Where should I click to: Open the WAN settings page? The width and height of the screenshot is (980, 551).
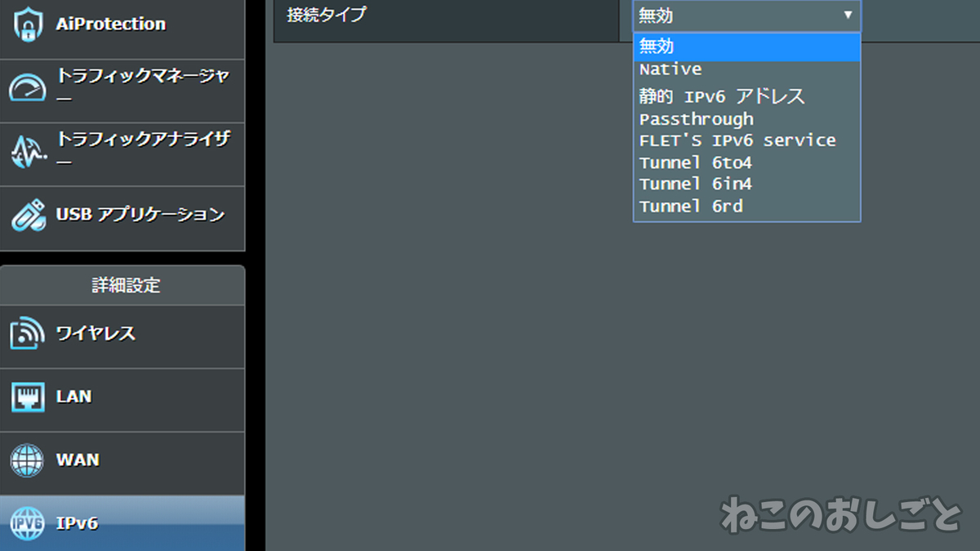click(x=122, y=463)
